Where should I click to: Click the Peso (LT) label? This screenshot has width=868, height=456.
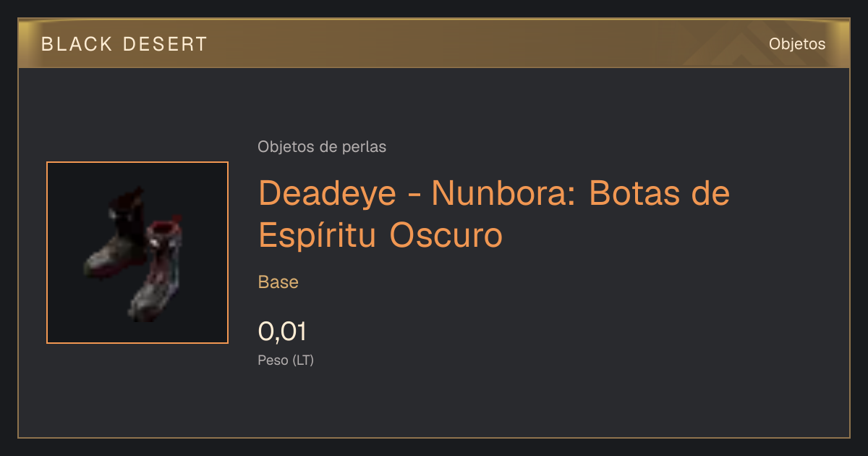(x=286, y=360)
